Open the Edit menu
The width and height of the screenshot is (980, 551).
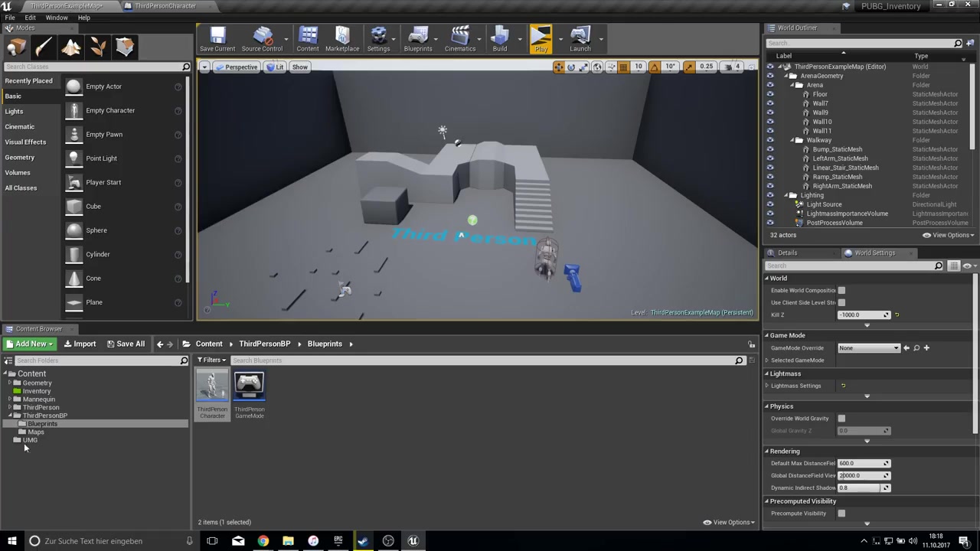click(30, 18)
